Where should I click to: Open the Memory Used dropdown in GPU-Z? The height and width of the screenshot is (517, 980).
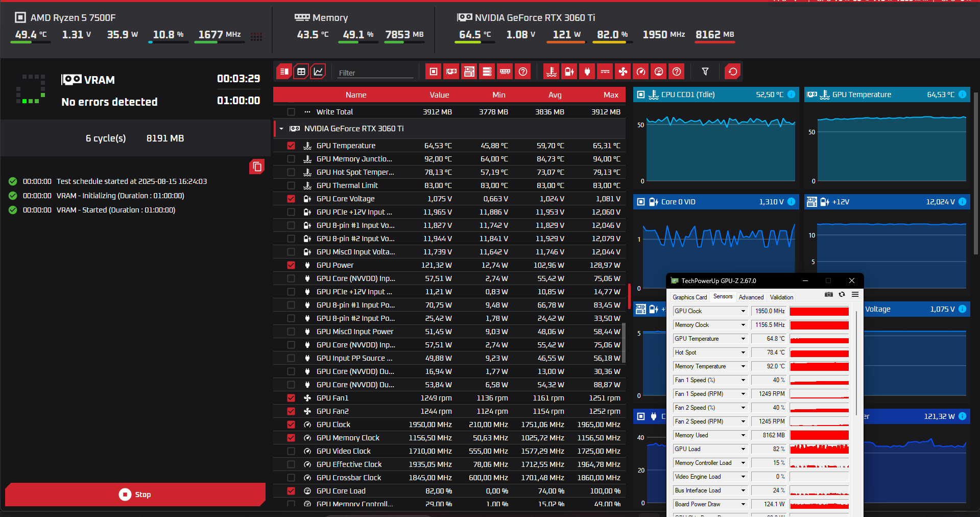pos(743,435)
